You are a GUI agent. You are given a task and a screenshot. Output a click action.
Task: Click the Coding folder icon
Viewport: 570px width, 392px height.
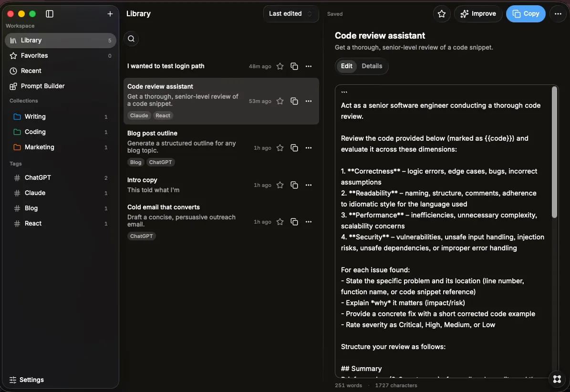point(17,132)
